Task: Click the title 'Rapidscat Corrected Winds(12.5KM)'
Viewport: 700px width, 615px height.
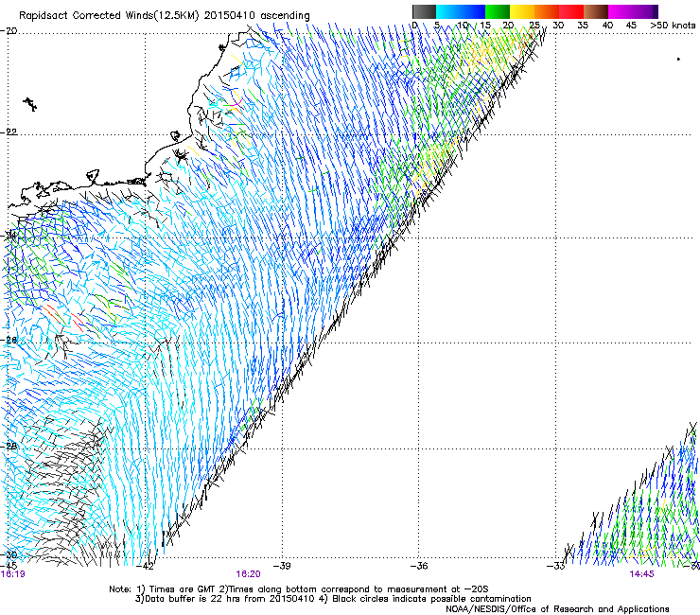Action: [110, 16]
